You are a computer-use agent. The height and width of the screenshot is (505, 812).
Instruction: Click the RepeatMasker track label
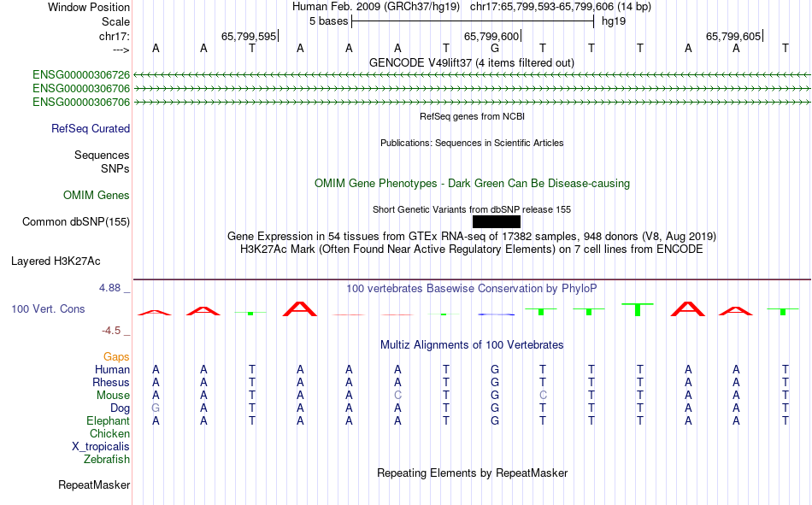click(94, 485)
